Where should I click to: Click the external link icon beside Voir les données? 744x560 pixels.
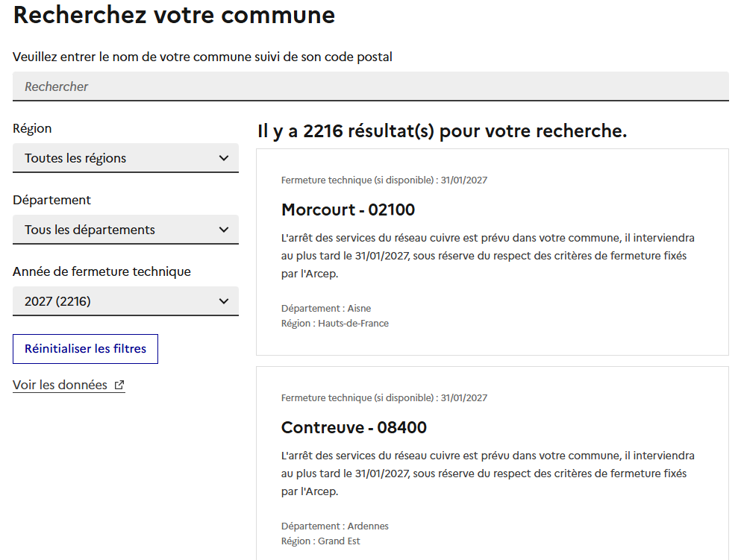[119, 385]
